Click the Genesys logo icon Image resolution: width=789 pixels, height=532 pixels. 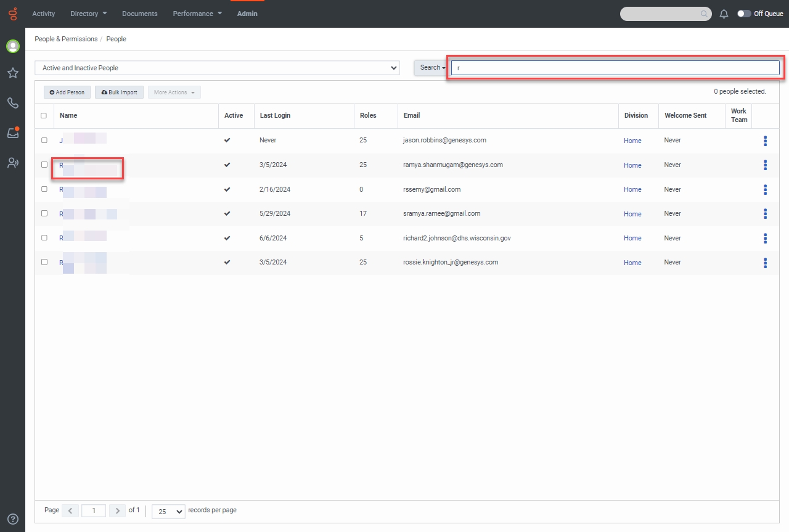coord(12,14)
